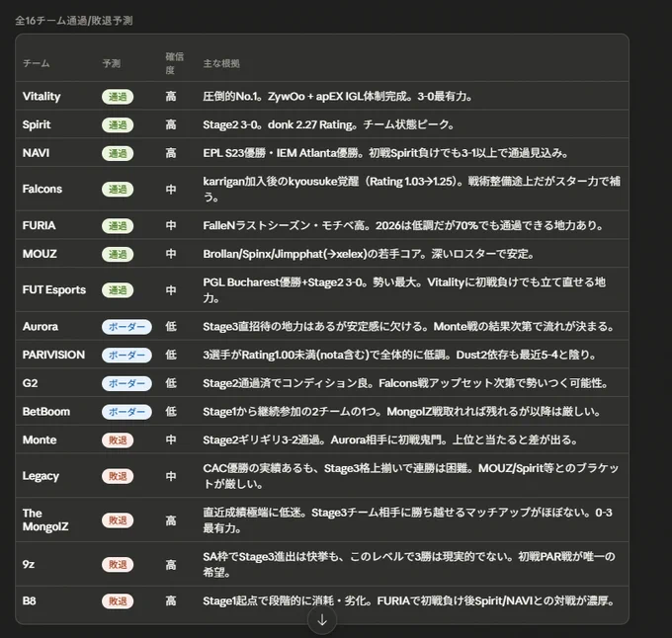Select the Spirit team name cell
The height and width of the screenshot is (638, 672).
click(x=37, y=124)
